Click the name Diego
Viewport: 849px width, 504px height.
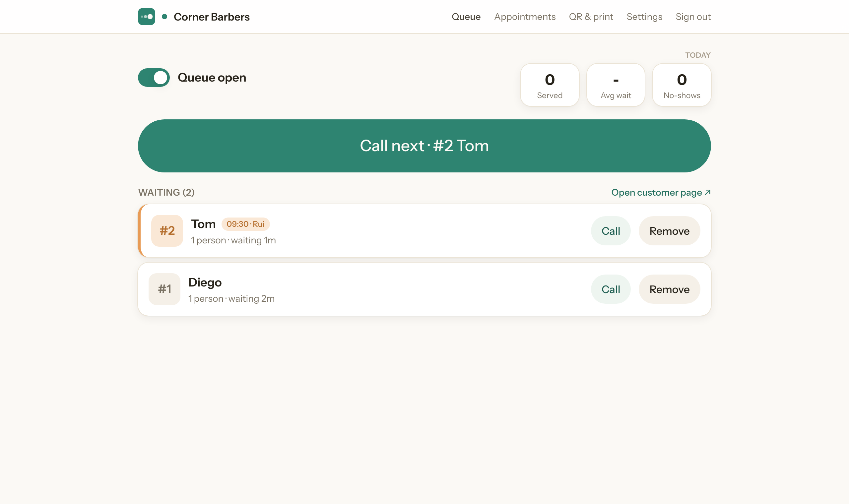(205, 283)
